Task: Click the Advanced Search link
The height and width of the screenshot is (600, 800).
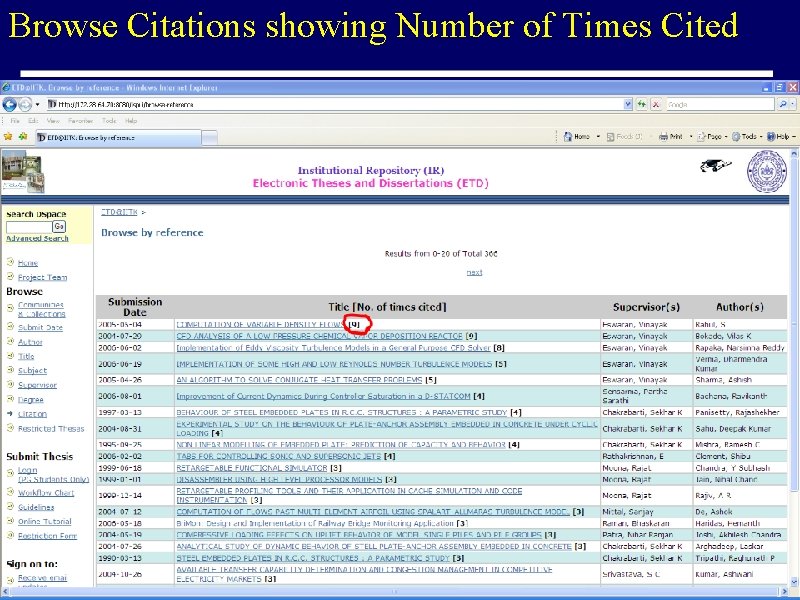Action: pos(37,238)
